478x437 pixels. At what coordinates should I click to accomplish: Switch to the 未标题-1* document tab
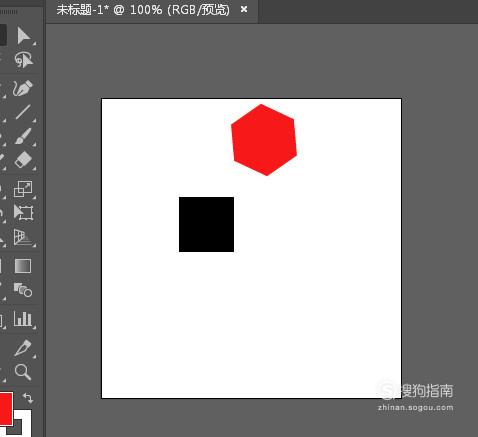point(143,10)
